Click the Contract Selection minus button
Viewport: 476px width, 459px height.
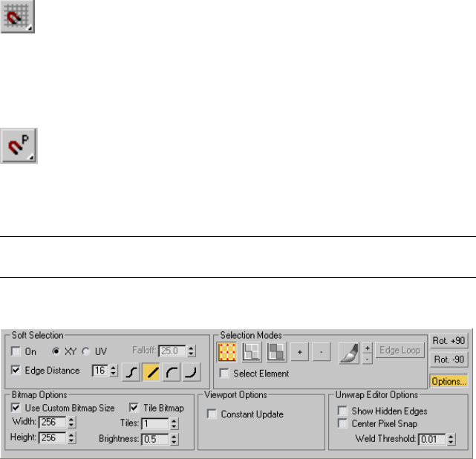point(322,352)
